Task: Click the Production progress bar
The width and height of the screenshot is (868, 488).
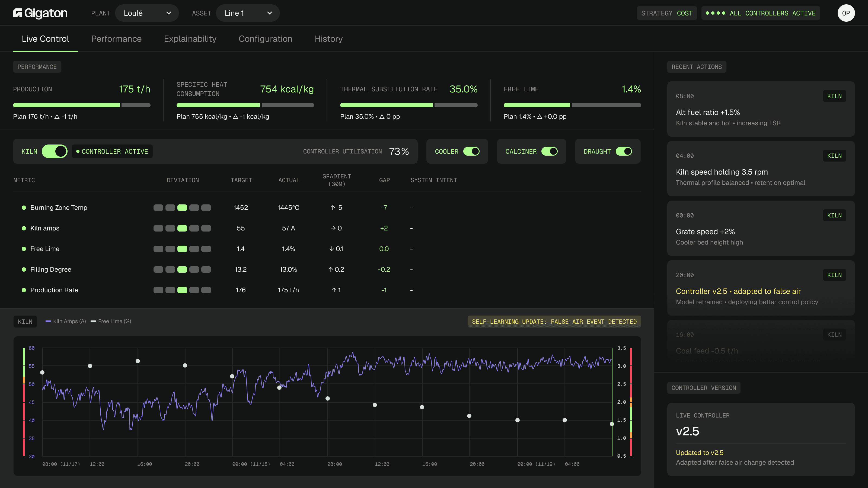Action: 82,105
